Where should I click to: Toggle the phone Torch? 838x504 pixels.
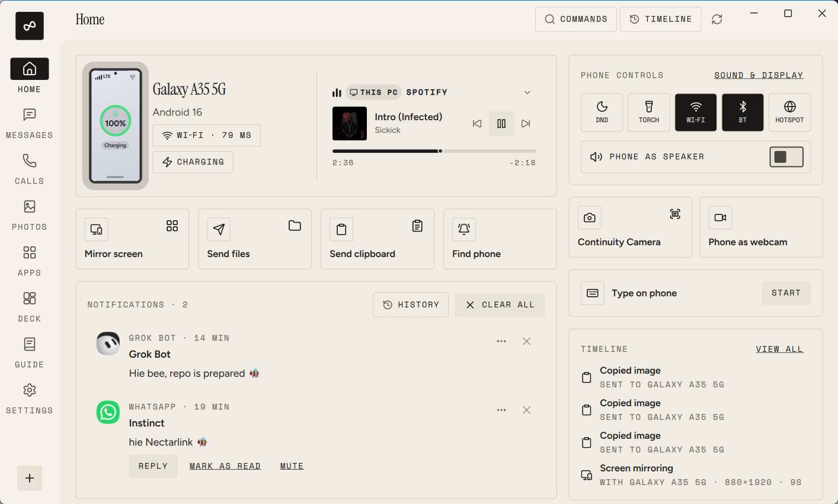649,113
